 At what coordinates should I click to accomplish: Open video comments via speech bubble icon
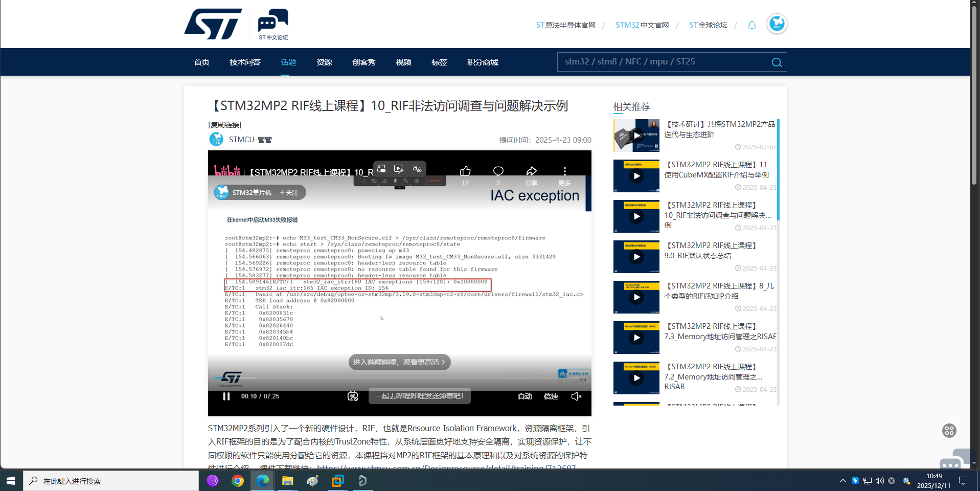(498, 171)
